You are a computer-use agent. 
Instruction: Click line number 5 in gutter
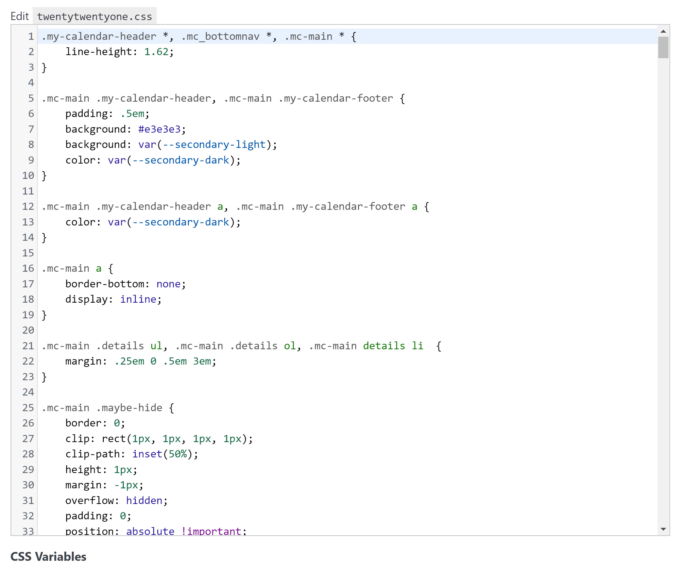click(31, 98)
